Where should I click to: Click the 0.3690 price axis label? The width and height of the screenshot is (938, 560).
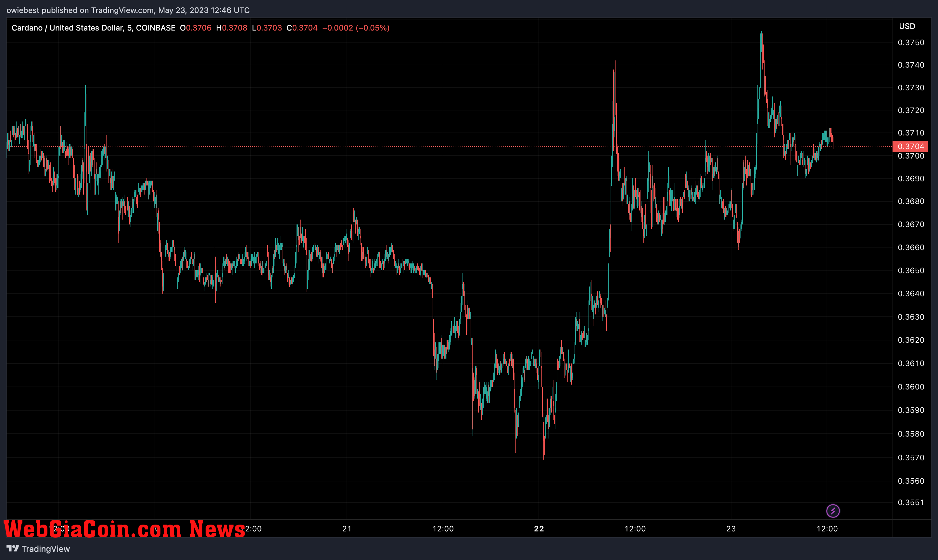(x=911, y=178)
